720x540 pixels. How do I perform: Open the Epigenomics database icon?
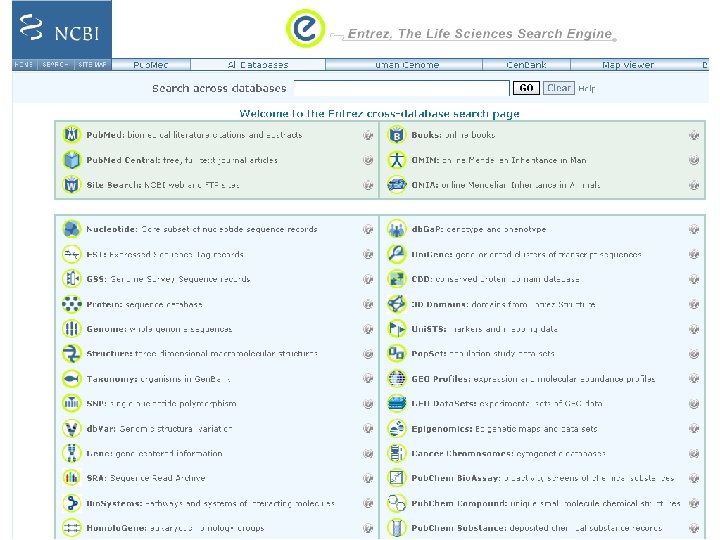pyautogui.click(x=397, y=428)
